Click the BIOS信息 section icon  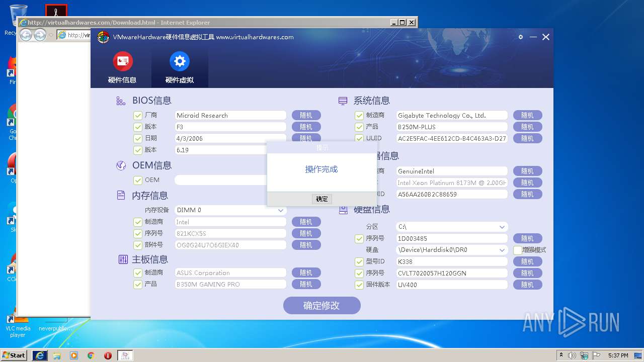[x=121, y=101]
